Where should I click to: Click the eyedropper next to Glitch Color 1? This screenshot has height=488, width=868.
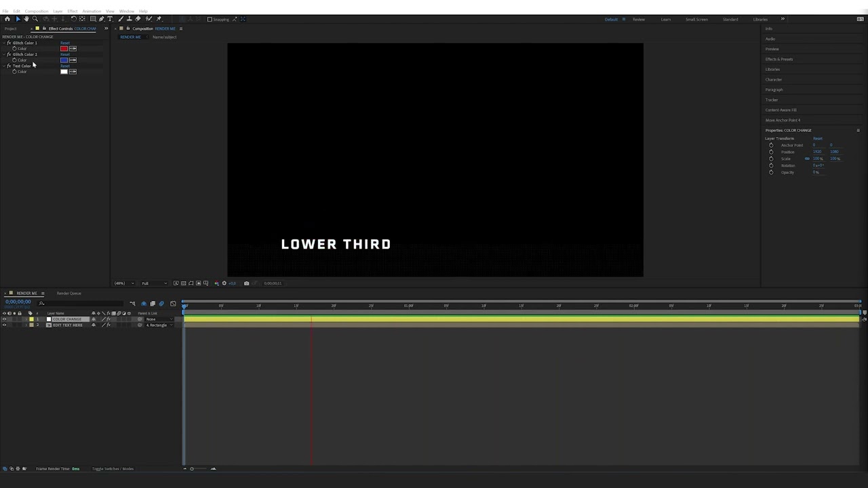(x=73, y=49)
